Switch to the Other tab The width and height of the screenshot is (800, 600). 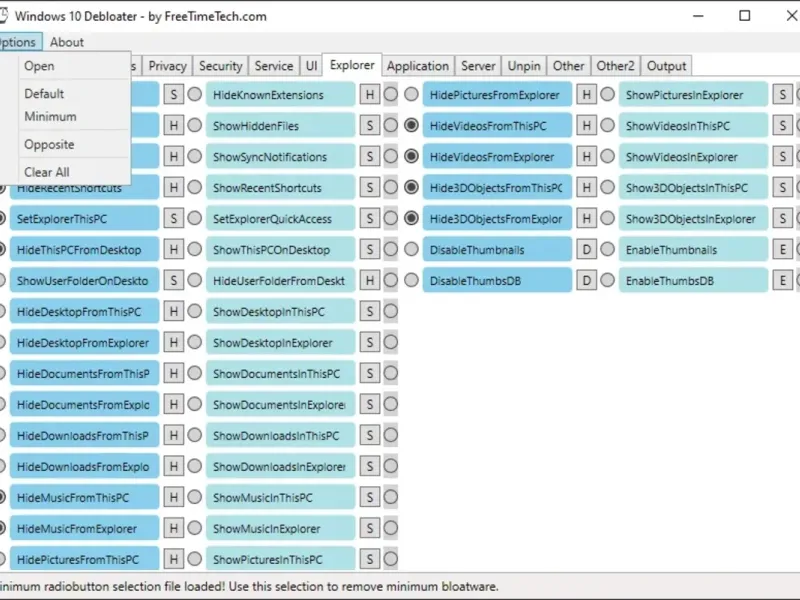click(568, 66)
